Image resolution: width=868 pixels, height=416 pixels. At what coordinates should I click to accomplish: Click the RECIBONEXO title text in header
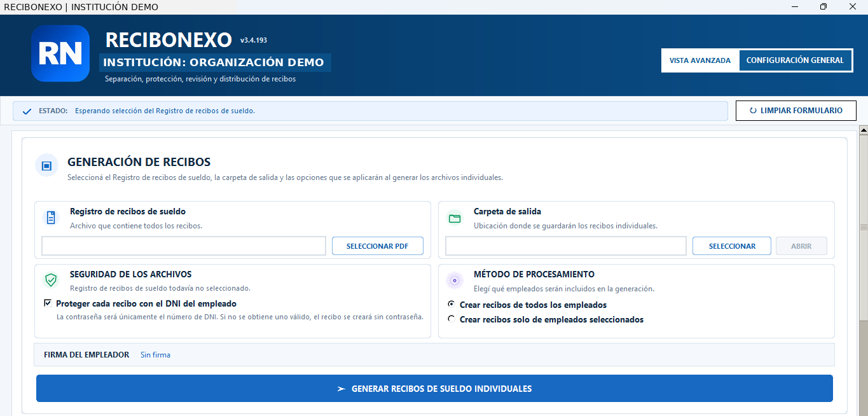pos(169,40)
